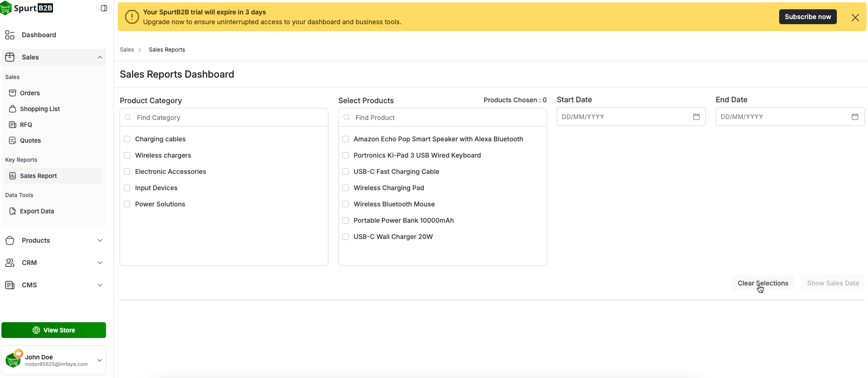This screenshot has height=378, width=868.
Task: Collapse the sidebar panel toggle icon
Action: click(104, 8)
